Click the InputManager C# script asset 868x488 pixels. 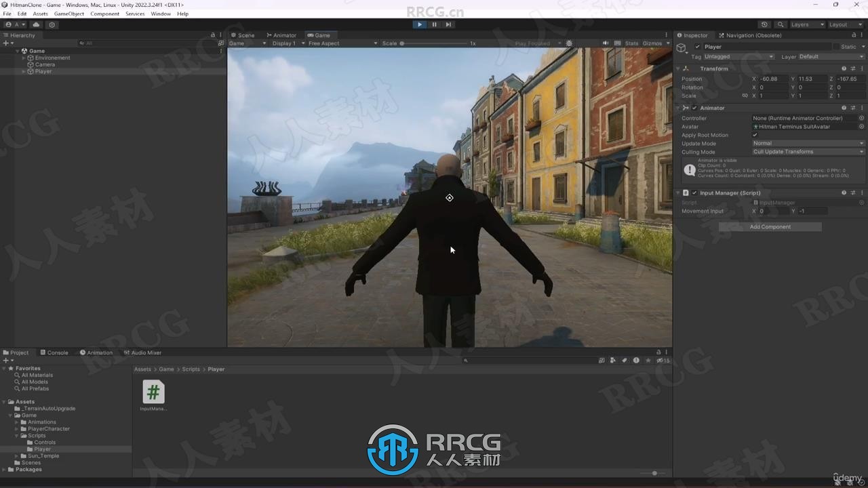(x=153, y=396)
